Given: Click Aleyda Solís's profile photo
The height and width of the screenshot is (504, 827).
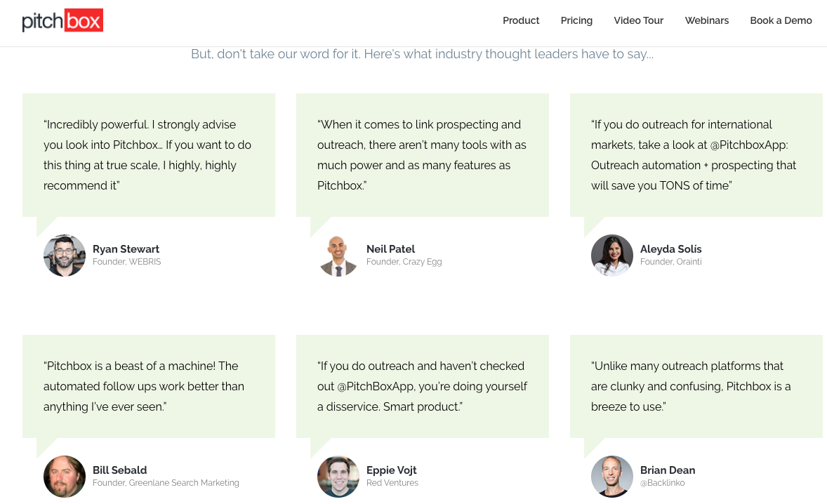Looking at the screenshot, I should [611, 256].
